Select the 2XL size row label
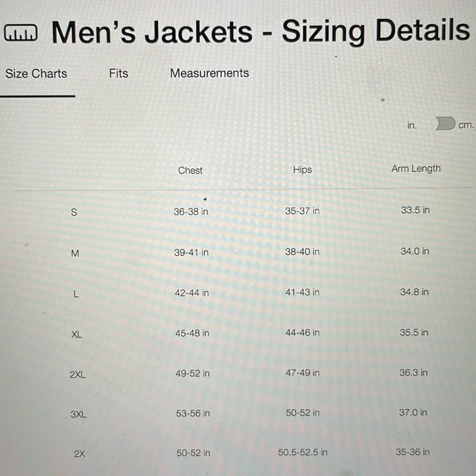The image size is (476, 476). tap(78, 375)
